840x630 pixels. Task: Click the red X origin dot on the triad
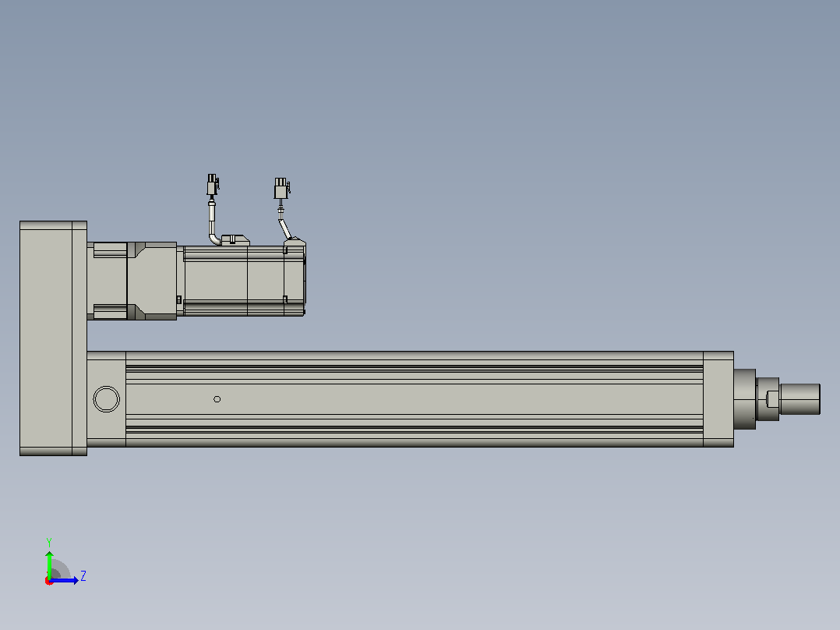49,582
